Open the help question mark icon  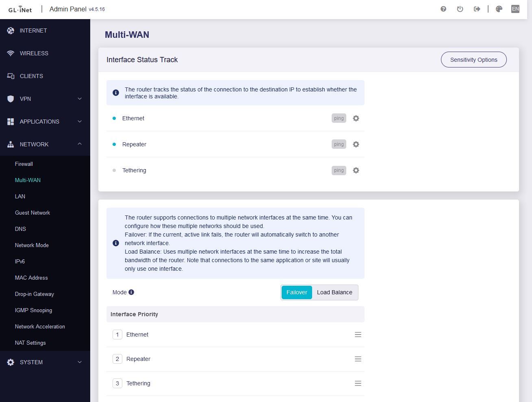point(443,9)
